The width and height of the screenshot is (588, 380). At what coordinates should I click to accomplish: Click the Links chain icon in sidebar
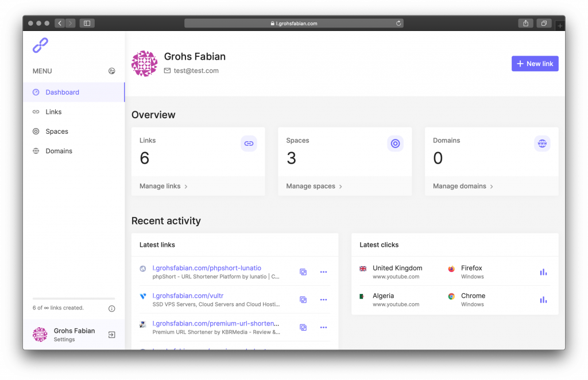36,112
